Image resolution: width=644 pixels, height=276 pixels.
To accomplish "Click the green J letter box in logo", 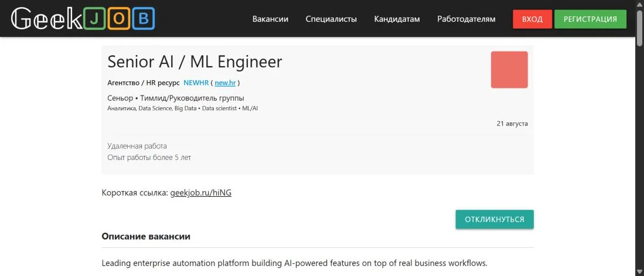I will coord(94,19).
